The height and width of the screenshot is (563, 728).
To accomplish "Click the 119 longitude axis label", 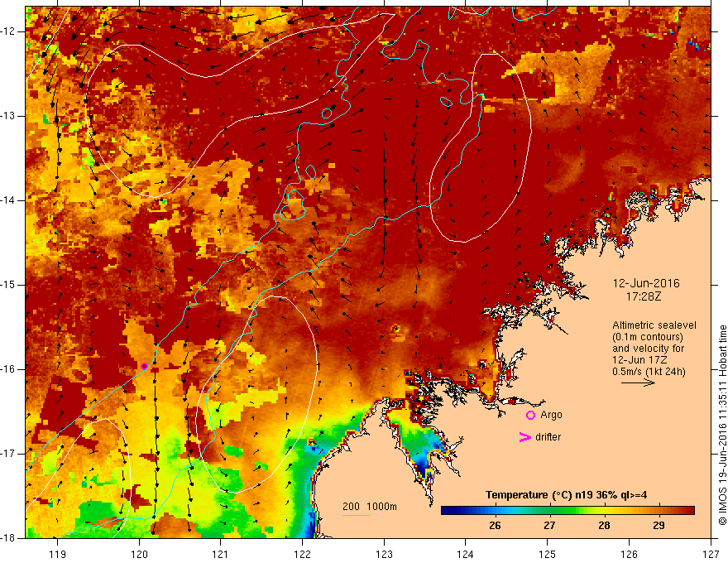I will 58,554.
